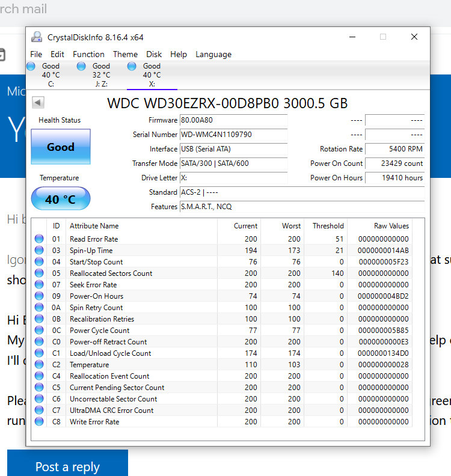Minimize the CrystalDiskInfo window
This screenshot has width=451, height=476.
[x=352, y=37]
